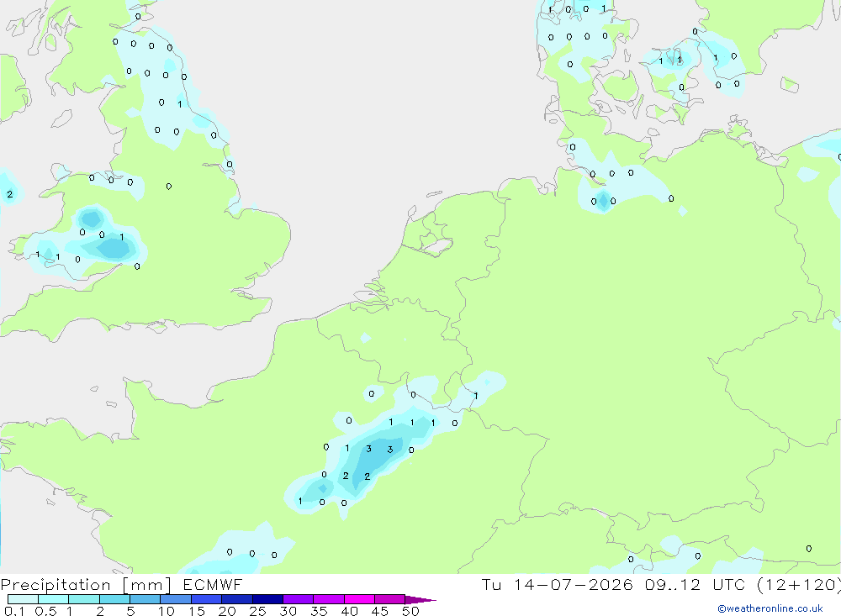
Task: Click the '50' legend scale label
Action: pyautogui.click(x=410, y=611)
